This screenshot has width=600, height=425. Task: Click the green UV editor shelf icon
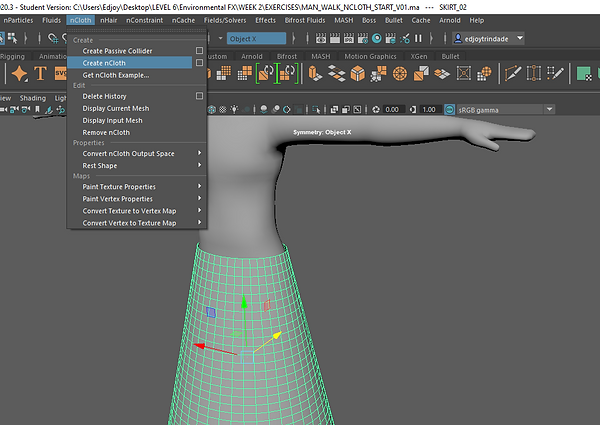pos(584,74)
